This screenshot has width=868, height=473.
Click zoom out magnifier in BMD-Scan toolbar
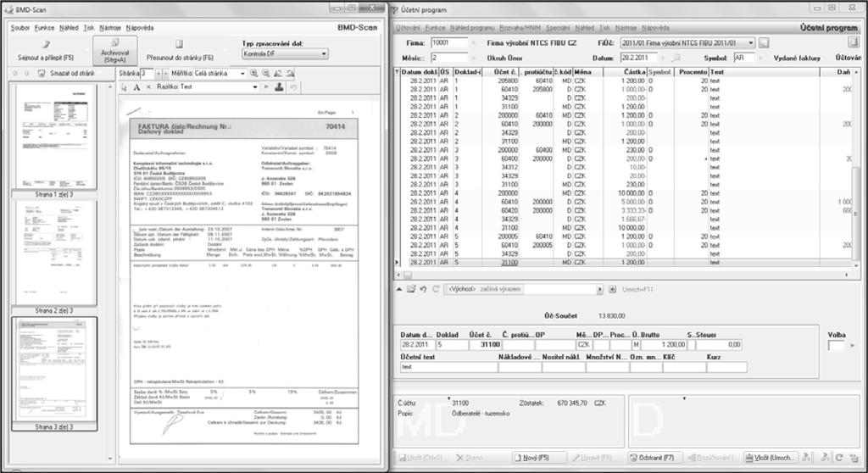(x=265, y=73)
